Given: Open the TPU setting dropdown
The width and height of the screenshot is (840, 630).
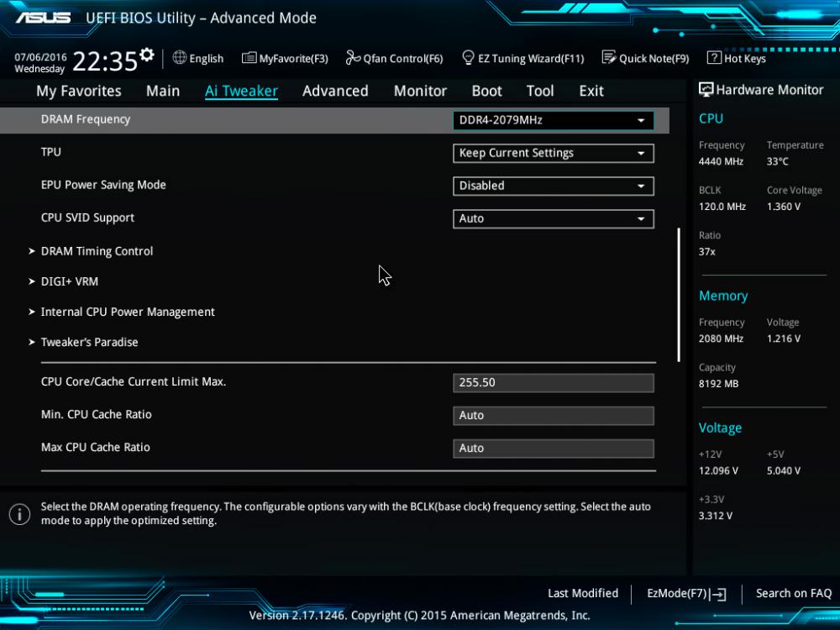Looking at the screenshot, I should point(553,153).
